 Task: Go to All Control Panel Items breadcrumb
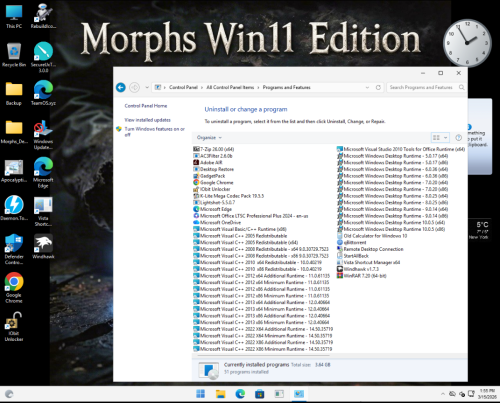point(230,87)
